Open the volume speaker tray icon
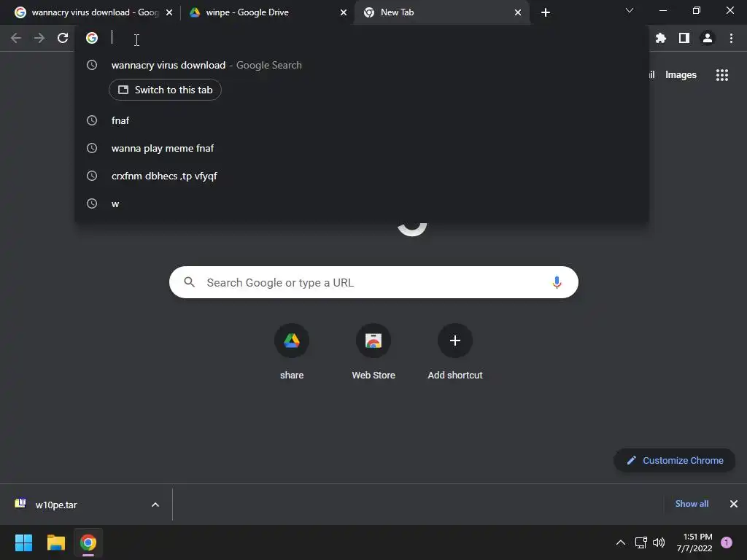 click(659, 542)
